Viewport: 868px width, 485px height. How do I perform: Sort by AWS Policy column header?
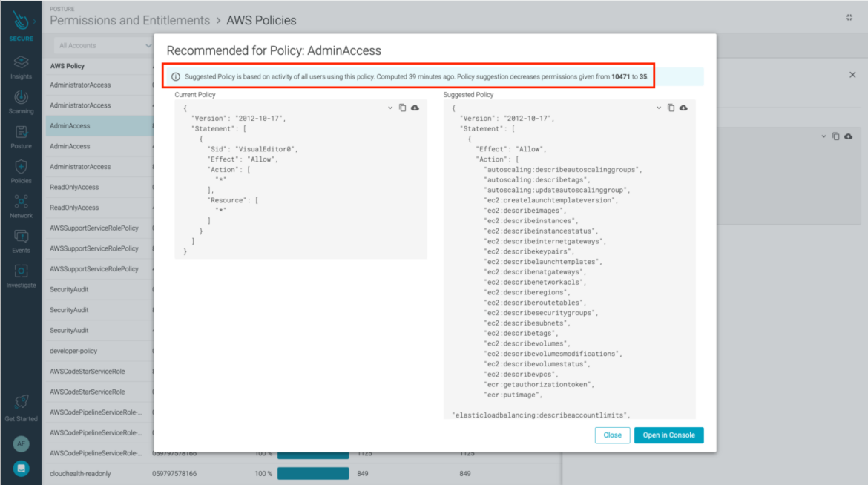click(x=67, y=66)
